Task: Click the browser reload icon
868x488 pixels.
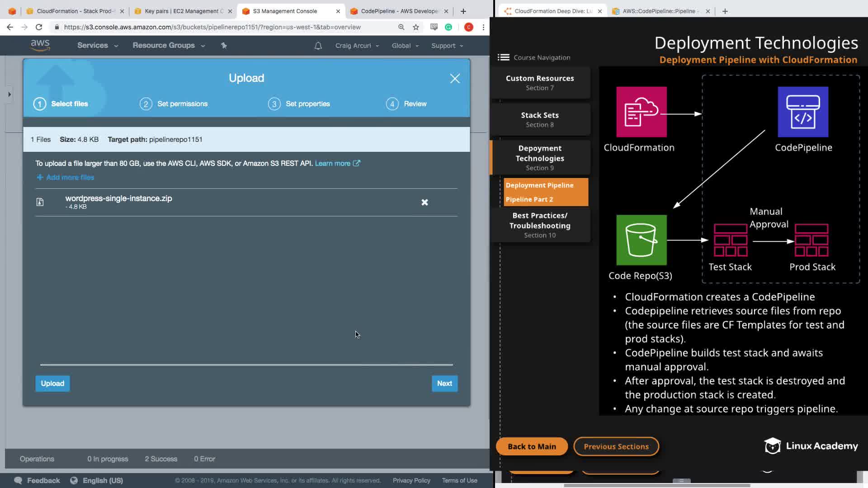Action: tap(39, 27)
